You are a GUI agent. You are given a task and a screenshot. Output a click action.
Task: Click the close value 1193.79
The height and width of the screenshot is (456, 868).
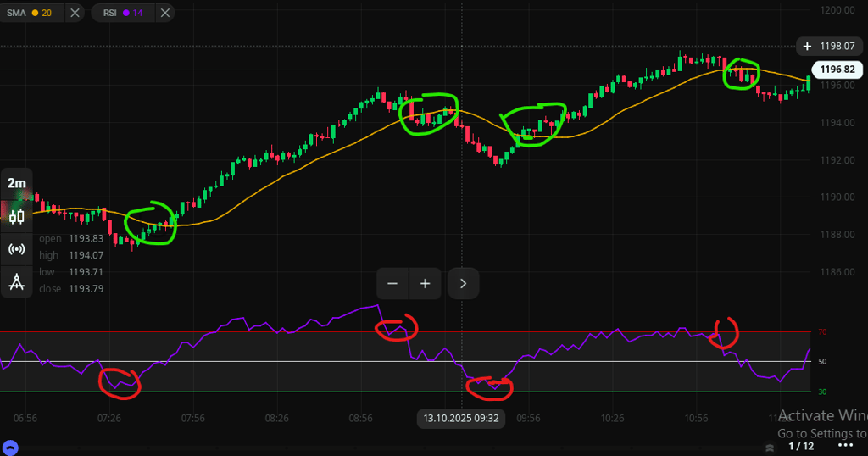click(x=86, y=288)
